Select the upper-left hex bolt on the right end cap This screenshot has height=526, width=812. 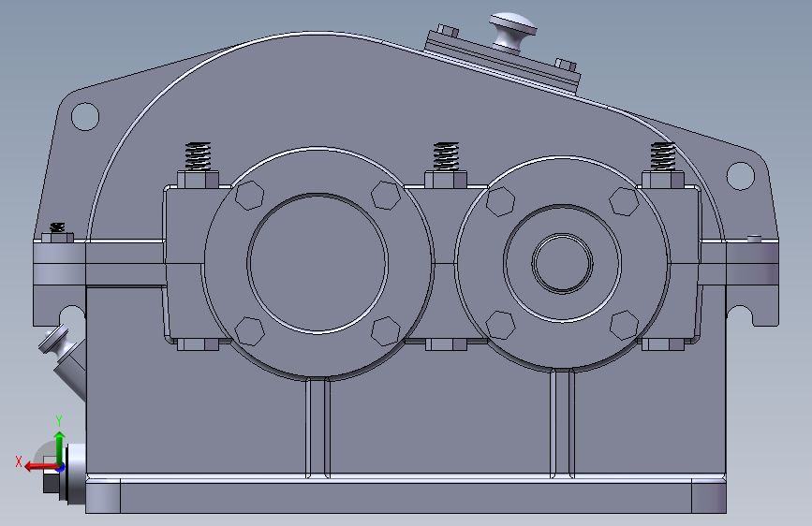point(501,201)
